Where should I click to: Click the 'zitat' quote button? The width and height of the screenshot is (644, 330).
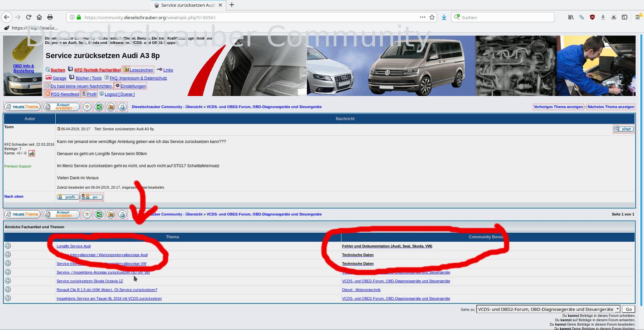[624, 129]
